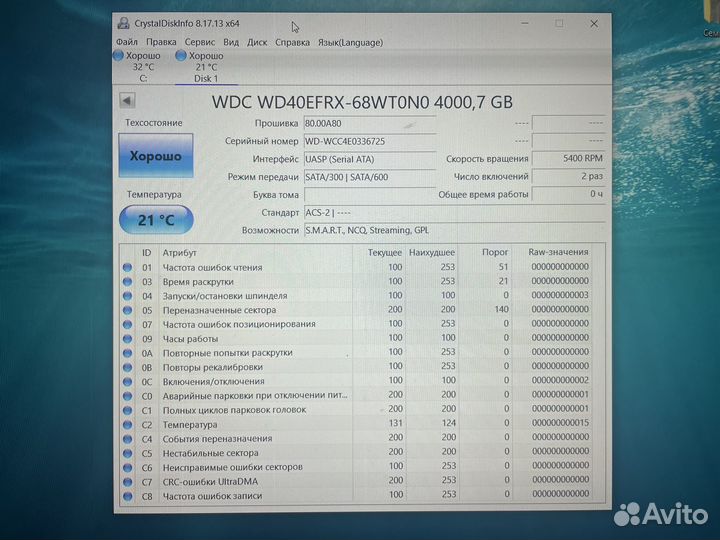This screenshot has width=720, height=540.
Task: Click the features field S.M.A.R.T., NCQ, Streaming, GPL
Action: click(x=454, y=231)
